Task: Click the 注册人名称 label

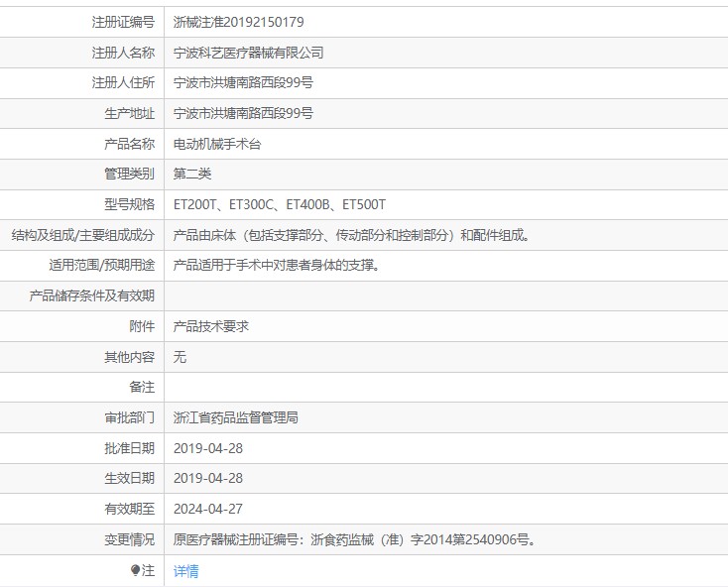Action: pos(123,53)
